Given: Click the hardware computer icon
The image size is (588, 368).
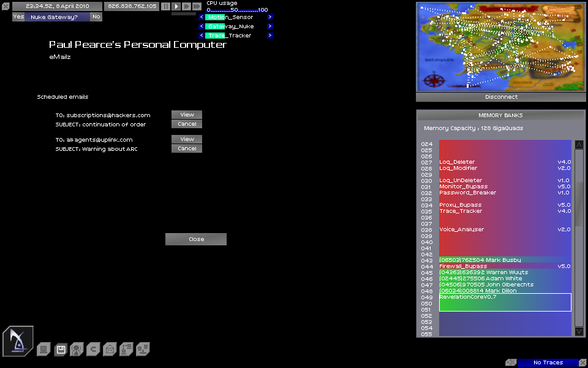Looking at the screenshot, I should coord(43,350).
